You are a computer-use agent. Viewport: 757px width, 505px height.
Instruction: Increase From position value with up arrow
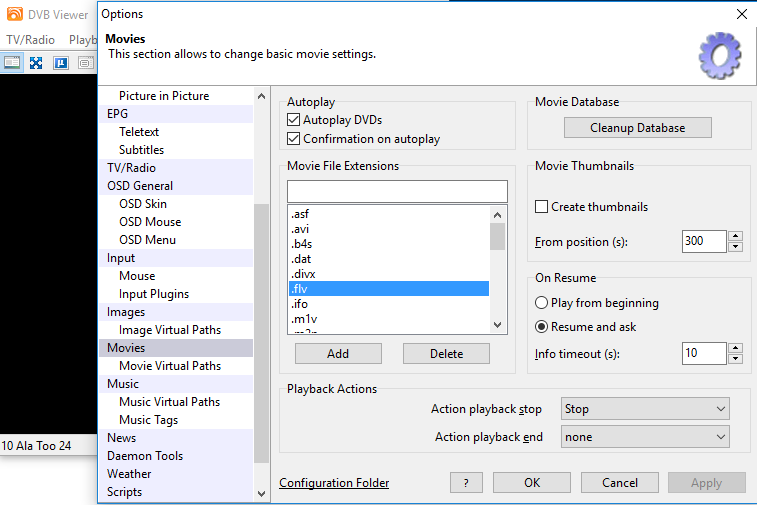(x=735, y=236)
